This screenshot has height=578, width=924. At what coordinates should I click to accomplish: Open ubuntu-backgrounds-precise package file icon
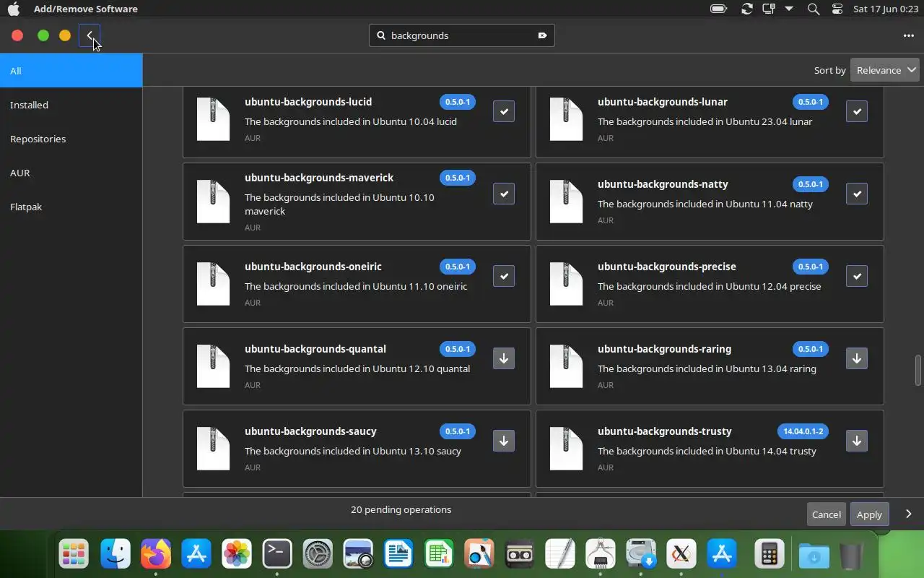566,284
